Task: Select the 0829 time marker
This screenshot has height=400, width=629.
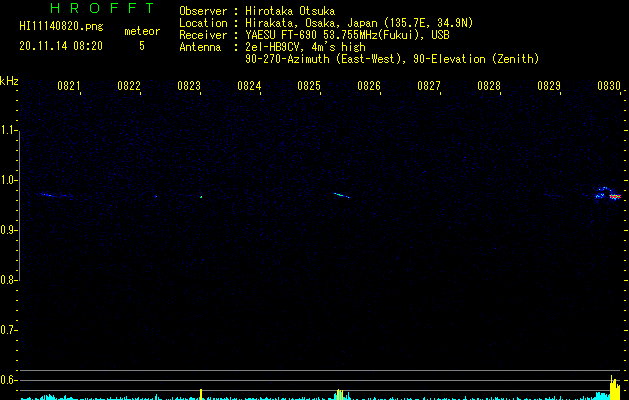Action: [x=549, y=86]
